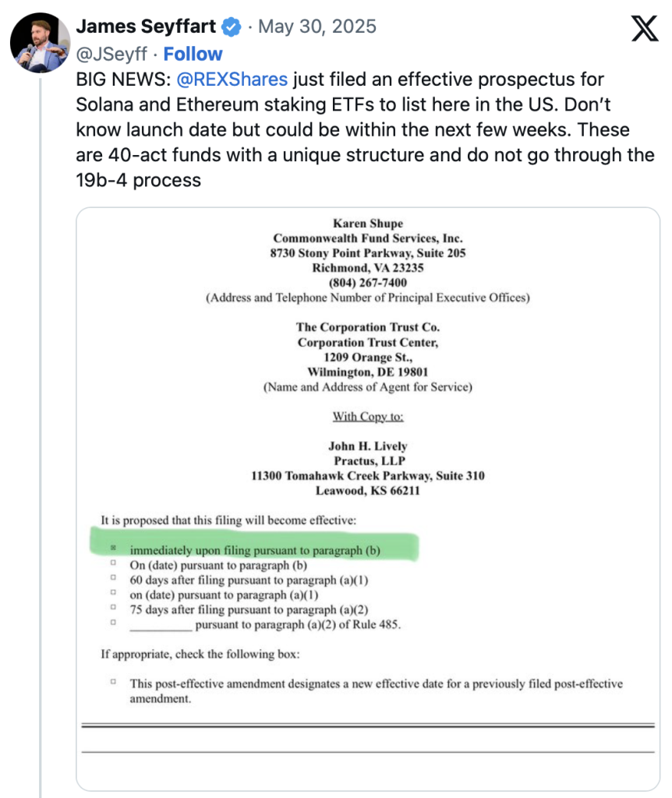The image size is (672, 798).
Task: Click the X logo icon
Action: click(x=645, y=29)
